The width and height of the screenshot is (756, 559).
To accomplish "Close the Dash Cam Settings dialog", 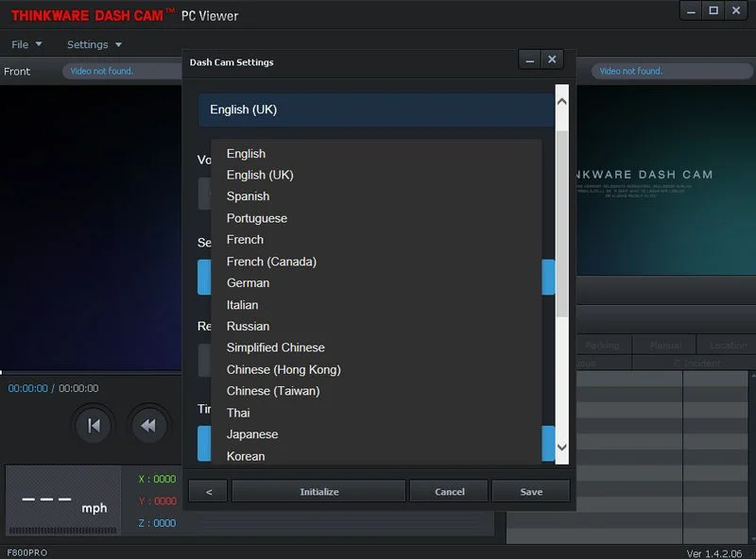I will click(552, 59).
